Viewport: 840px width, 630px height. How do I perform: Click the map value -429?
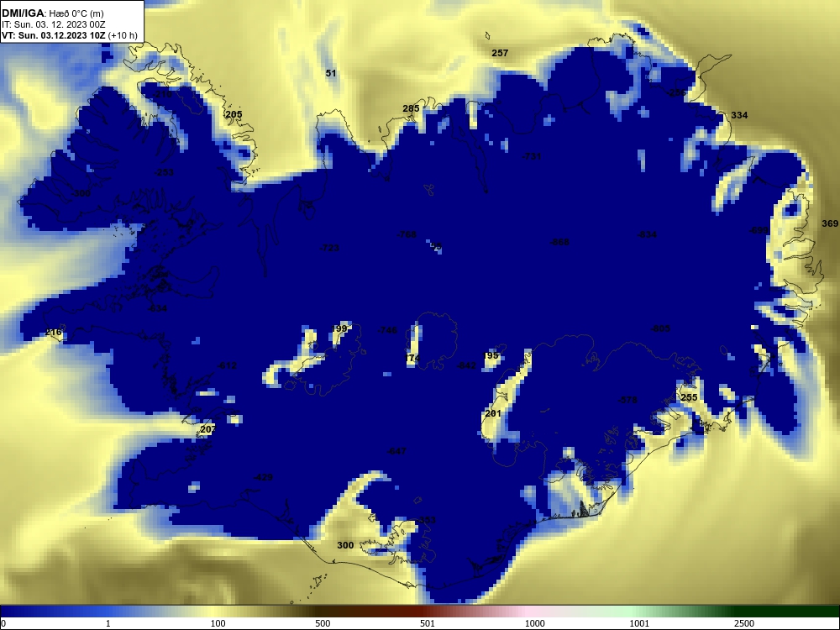[263, 477]
